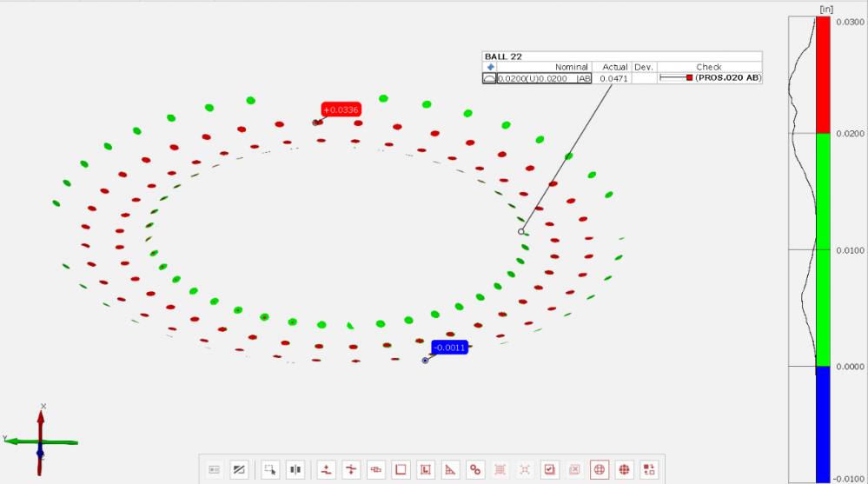This screenshot has width=868, height=484.
Task: Click the red +0.0336 maximum deviation label
Action: [341, 109]
